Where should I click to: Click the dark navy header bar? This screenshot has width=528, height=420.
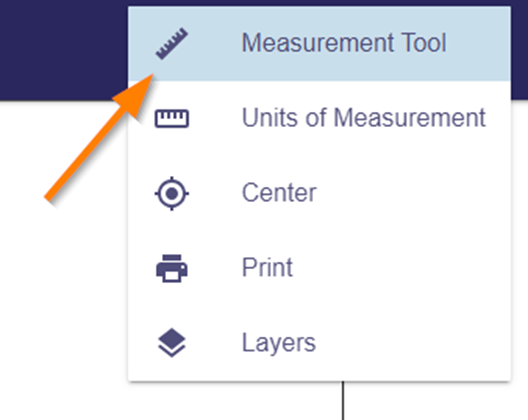point(64,50)
